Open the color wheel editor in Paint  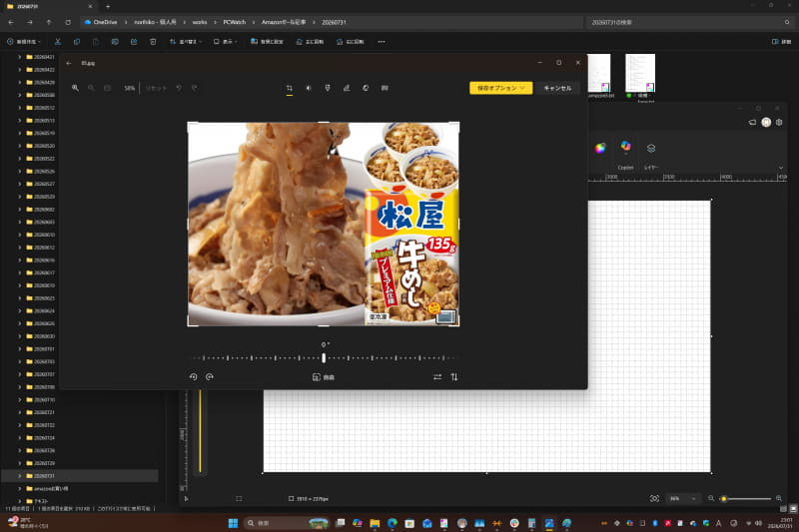[600, 148]
